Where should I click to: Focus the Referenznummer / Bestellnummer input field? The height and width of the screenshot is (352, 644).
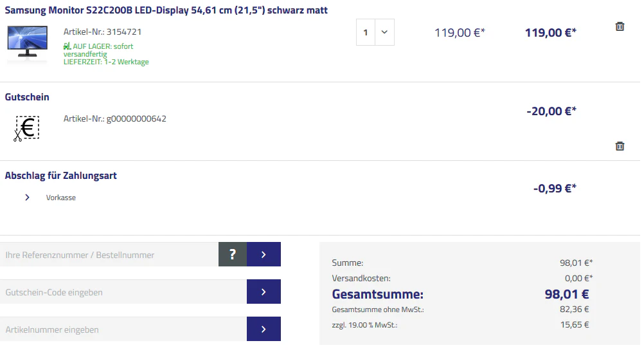pos(109,255)
